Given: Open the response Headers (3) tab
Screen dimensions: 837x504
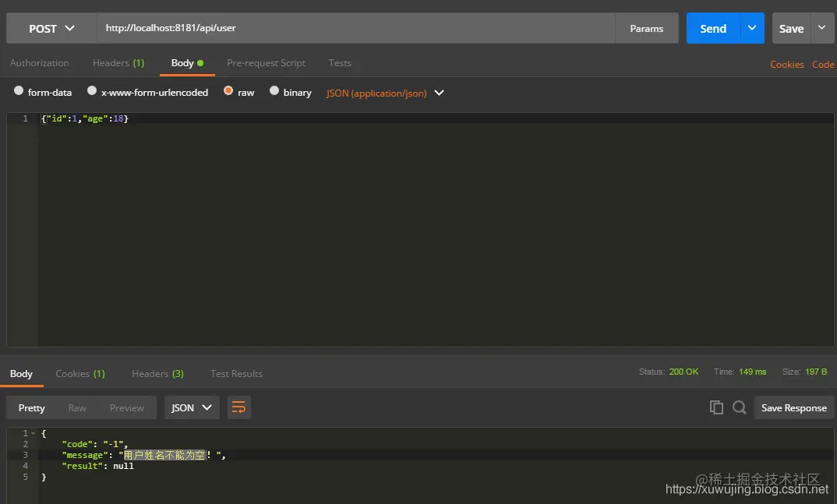Looking at the screenshot, I should tap(158, 374).
